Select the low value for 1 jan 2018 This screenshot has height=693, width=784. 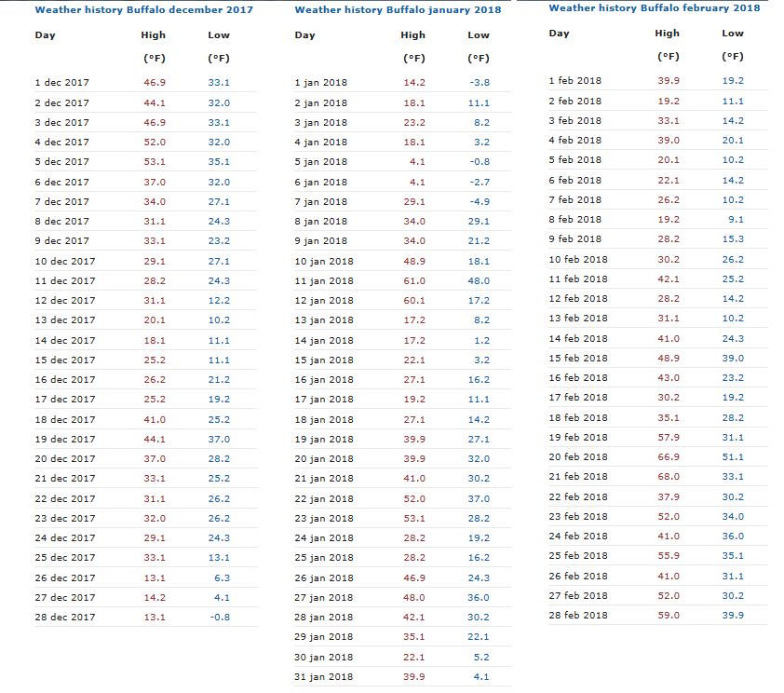(x=480, y=83)
